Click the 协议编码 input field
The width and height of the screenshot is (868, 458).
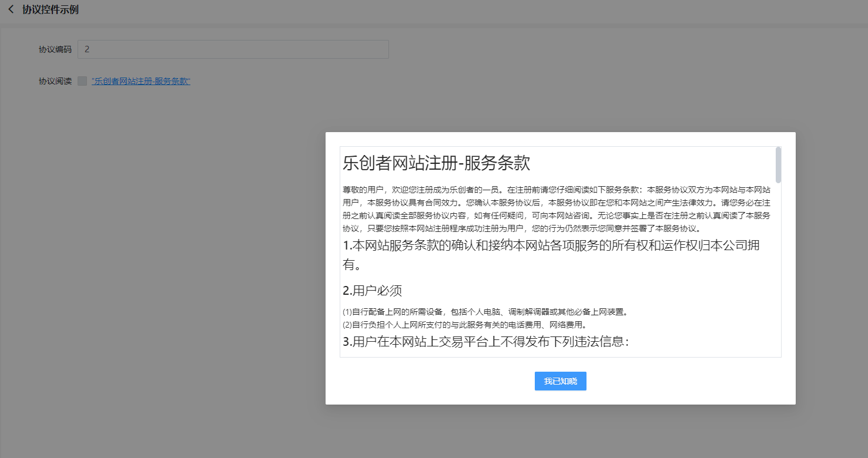coord(233,49)
